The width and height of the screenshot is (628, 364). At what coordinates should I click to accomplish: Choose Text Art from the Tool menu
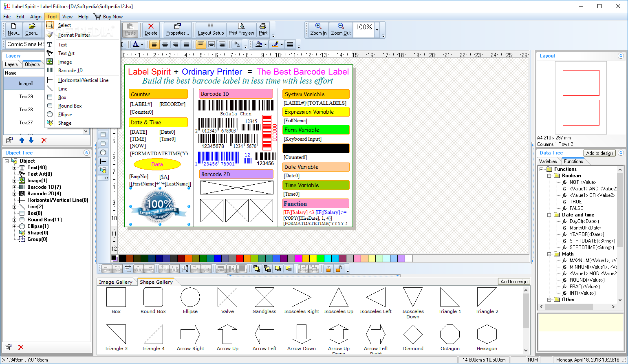click(83, 53)
